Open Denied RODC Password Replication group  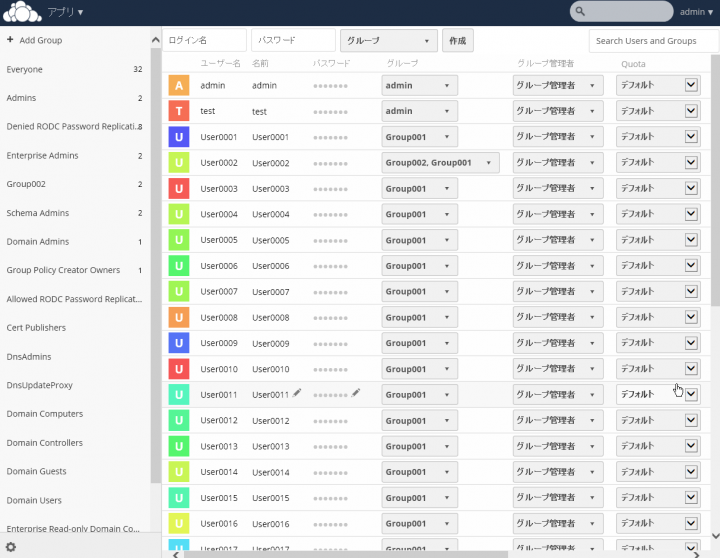tap(75, 127)
